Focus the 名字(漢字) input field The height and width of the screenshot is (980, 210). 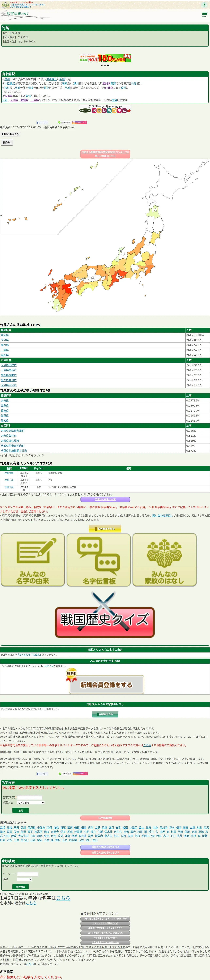click(x=30, y=797)
